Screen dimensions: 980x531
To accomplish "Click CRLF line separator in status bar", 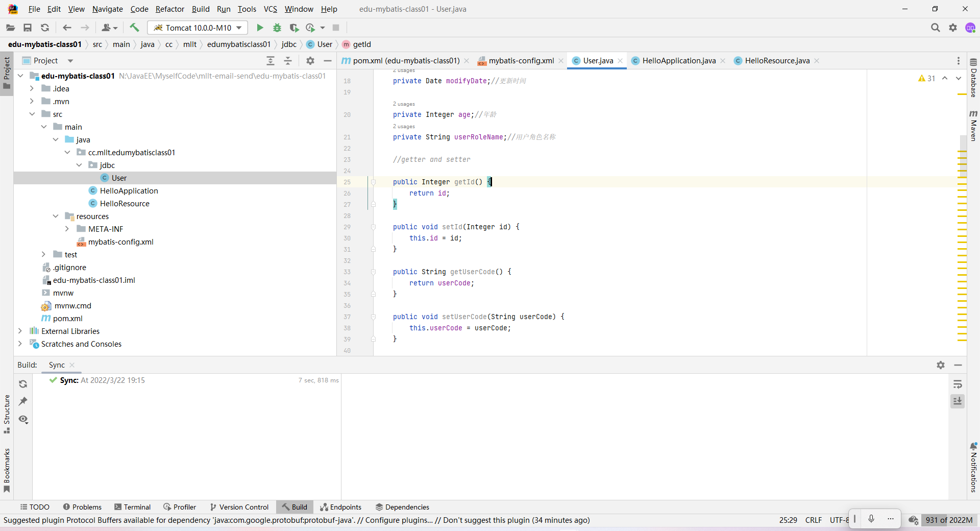I will pos(814,520).
